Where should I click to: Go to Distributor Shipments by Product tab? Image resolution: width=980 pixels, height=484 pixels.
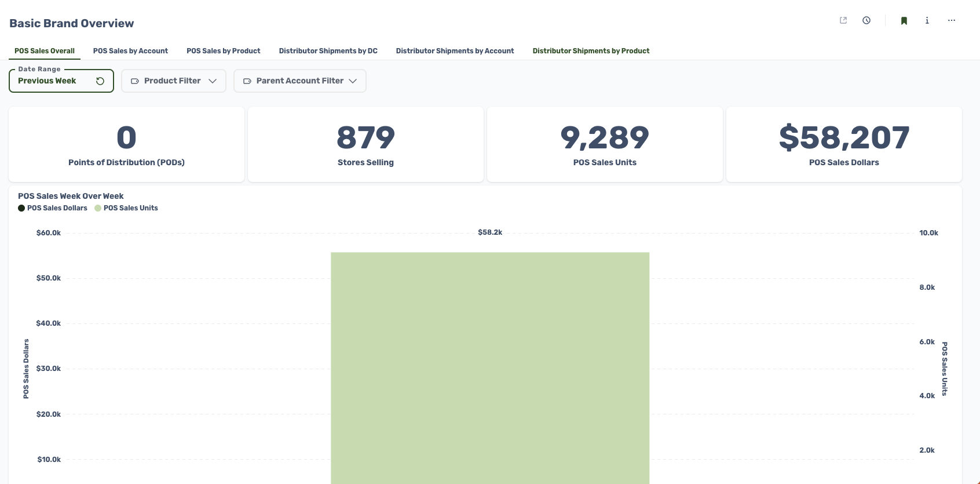click(x=591, y=51)
